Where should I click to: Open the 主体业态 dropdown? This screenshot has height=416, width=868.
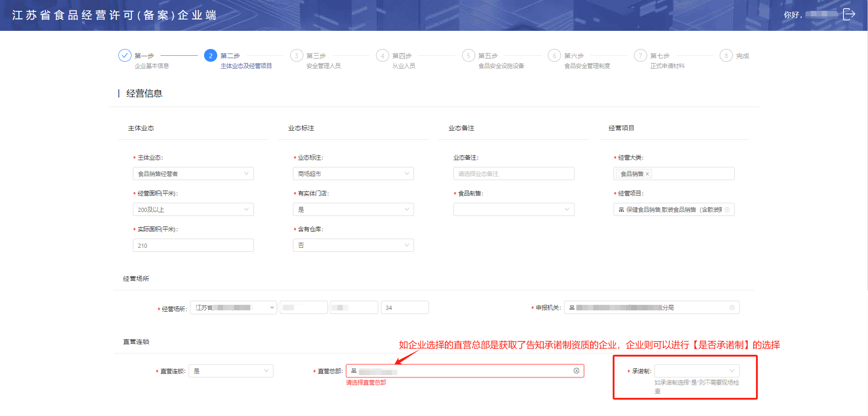click(193, 174)
